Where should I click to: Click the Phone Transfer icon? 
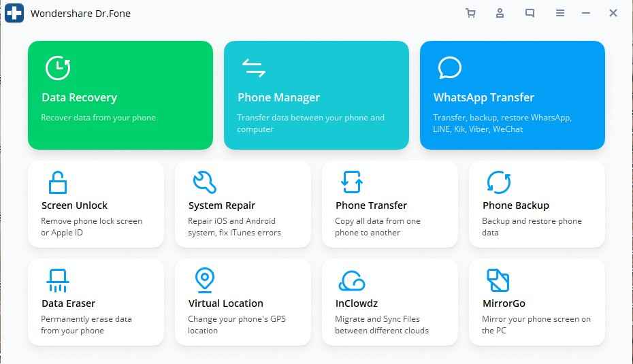point(352,182)
